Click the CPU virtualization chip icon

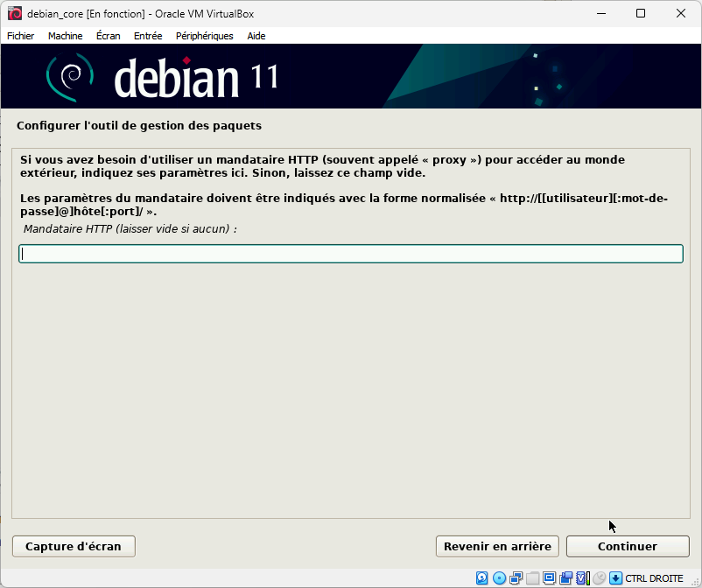coord(581,577)
